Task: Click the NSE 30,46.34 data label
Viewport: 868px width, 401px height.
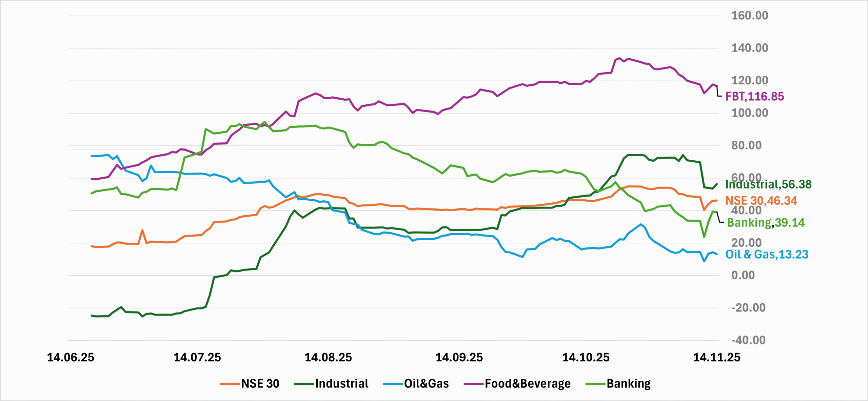Action: point(761,201)
